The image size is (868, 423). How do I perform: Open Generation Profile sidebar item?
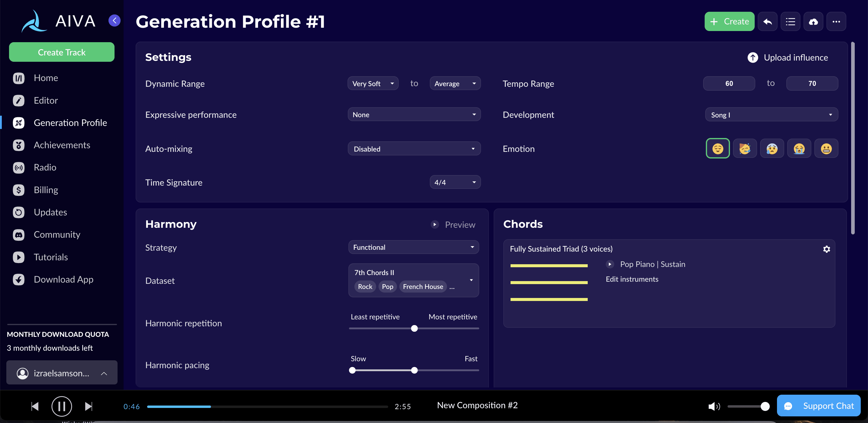(x=71, y=123)
